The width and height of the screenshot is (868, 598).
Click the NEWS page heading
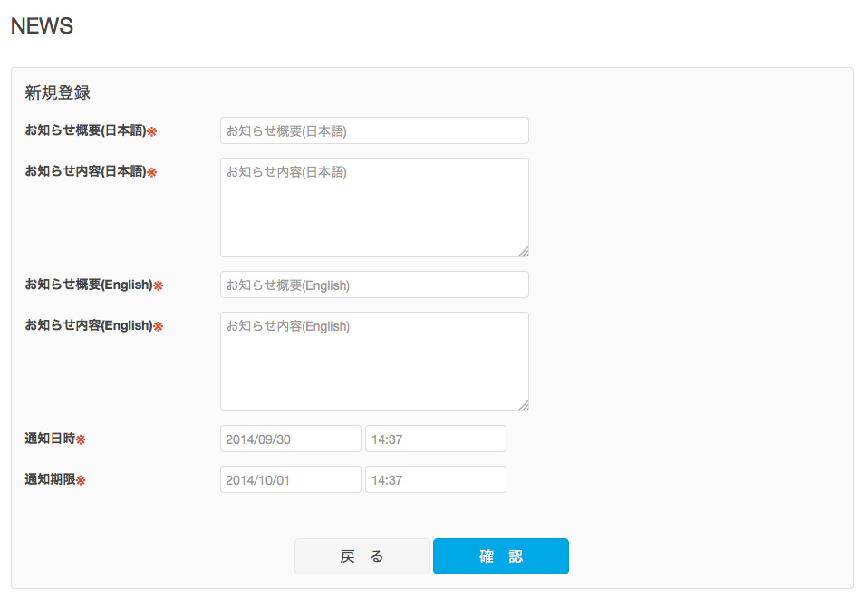point(42,26)
